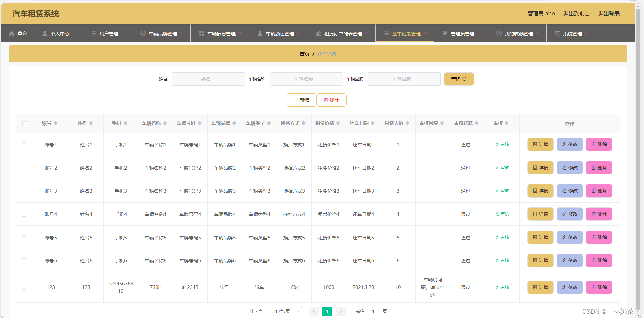Check the row checkbox for 账号1
This screenshot has height=318, width=644.
point(24,145)
